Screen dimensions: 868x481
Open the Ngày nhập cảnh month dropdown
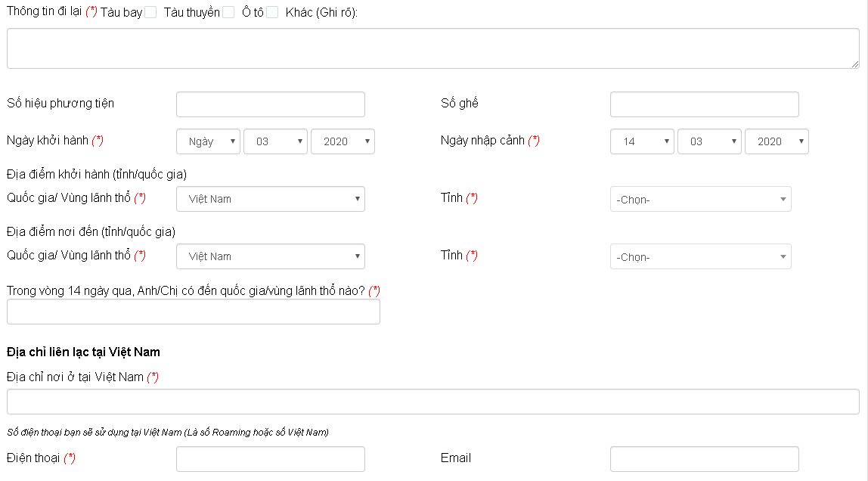click(x=710, y=141)
